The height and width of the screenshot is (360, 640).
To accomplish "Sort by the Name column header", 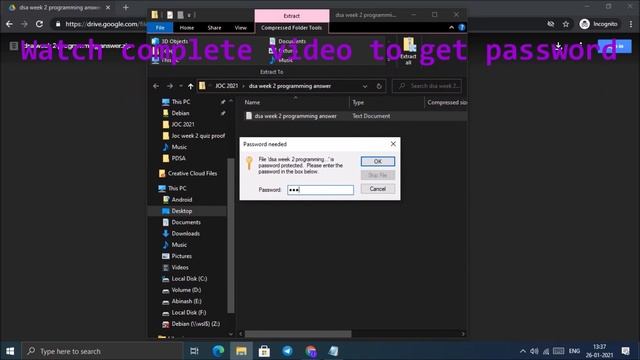I will [252, 102].
